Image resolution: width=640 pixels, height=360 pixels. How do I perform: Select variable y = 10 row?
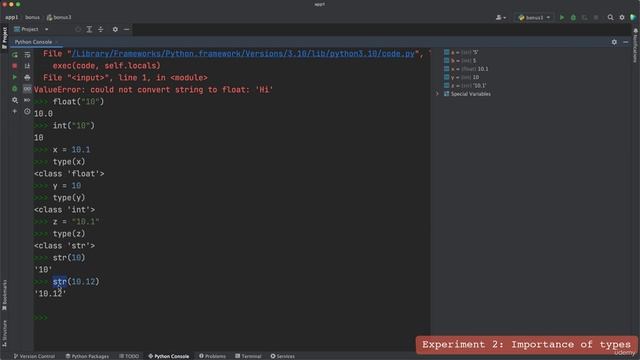pyautogui.click(x=462, y=77)
